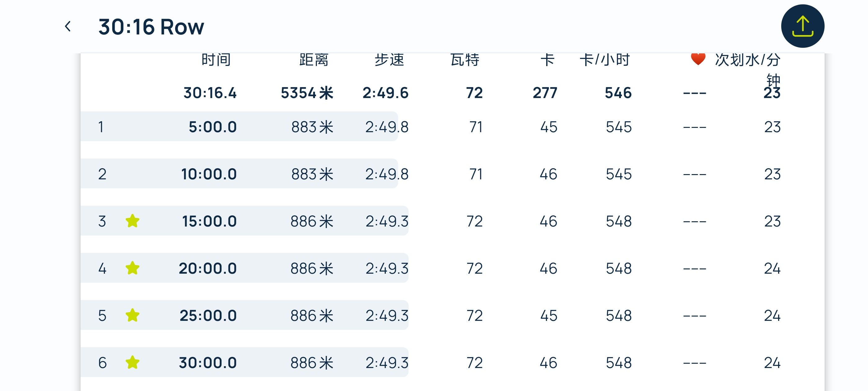Viewport: 868px width, 391px height.
Task: Tap the star on split 3
Action: [x=132, y=221]
